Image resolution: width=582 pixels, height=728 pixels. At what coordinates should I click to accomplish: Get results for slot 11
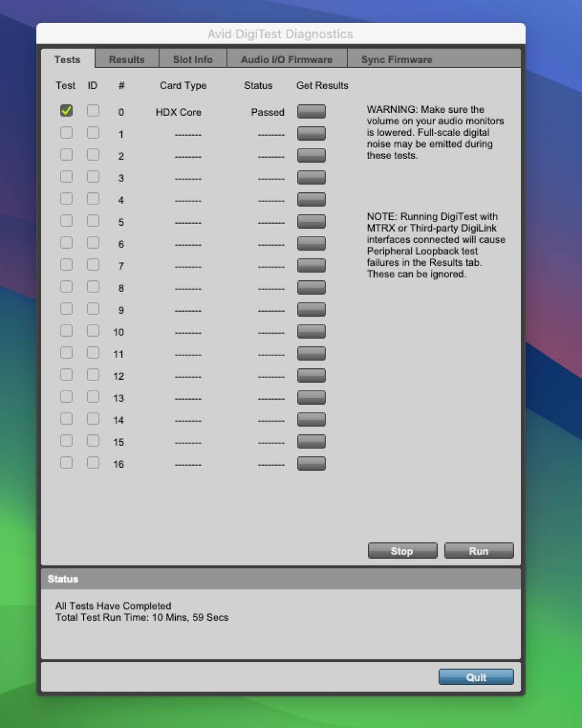pyautogui.click(x=311, y=353)
